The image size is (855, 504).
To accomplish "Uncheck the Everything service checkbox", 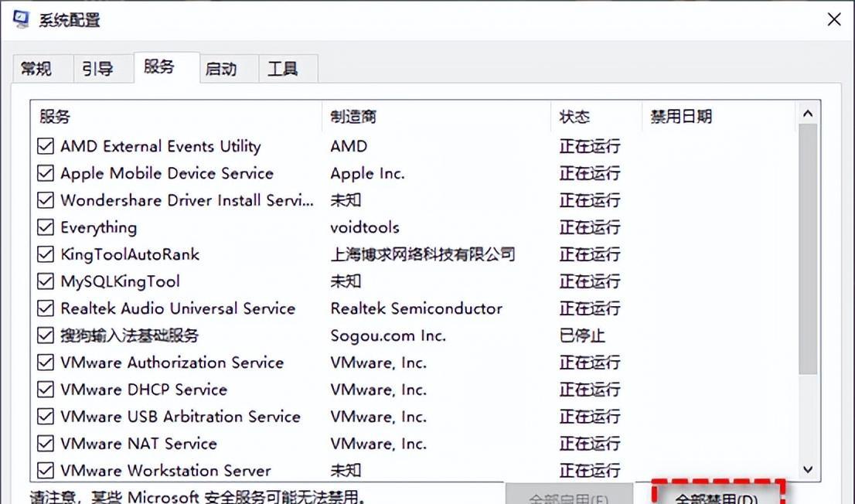I will [x=46, y=227].
